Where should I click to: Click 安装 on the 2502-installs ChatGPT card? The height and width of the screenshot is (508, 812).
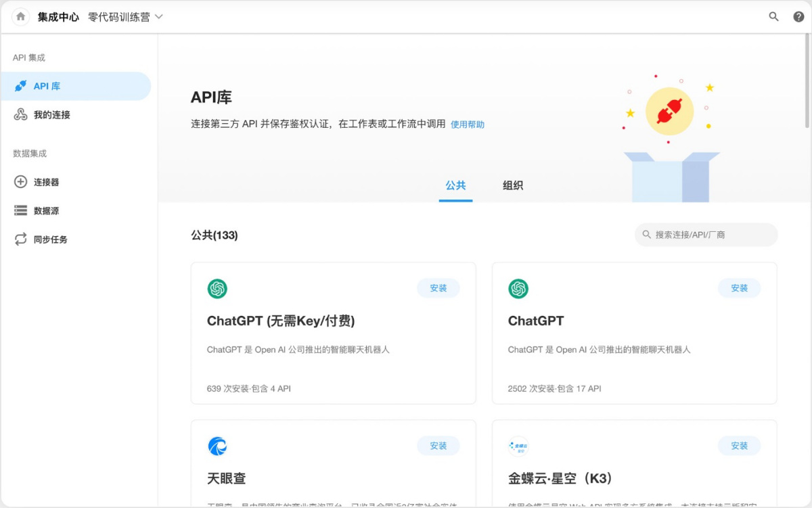pyautogui.click(x=739, y=288)
